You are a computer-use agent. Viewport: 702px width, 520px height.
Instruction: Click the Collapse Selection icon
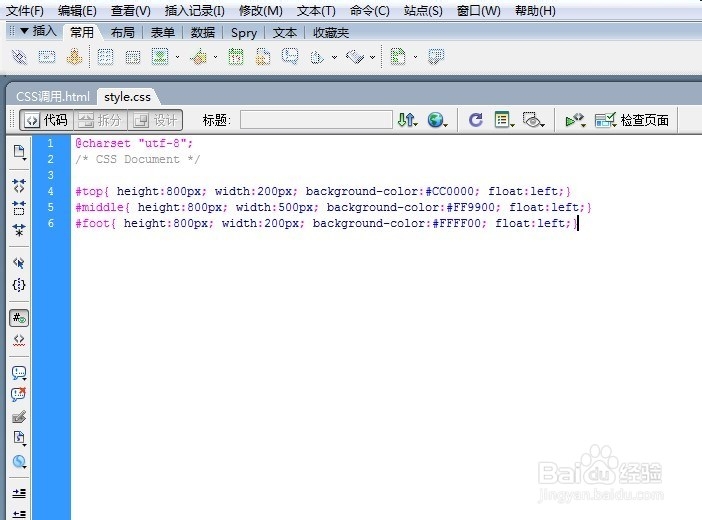tap(19, 208)
